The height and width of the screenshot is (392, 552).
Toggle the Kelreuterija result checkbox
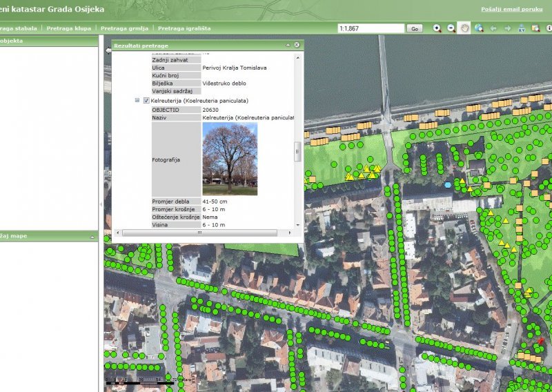coord(146,101)
